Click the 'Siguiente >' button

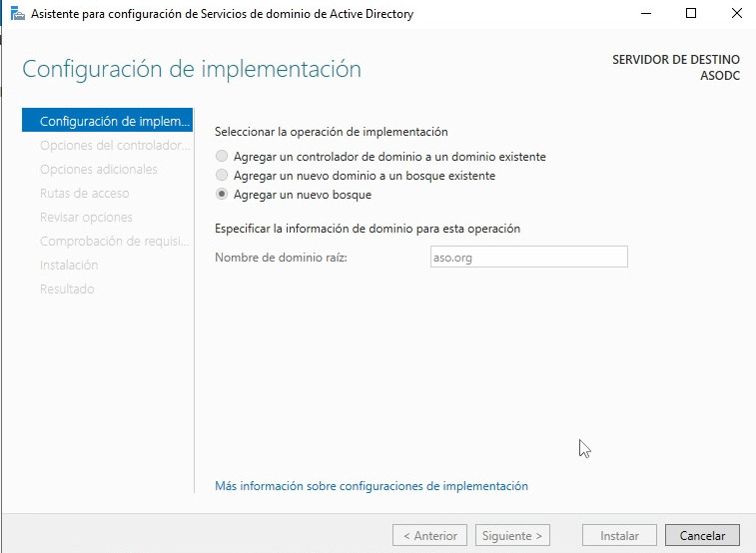(x=512, y=536)
